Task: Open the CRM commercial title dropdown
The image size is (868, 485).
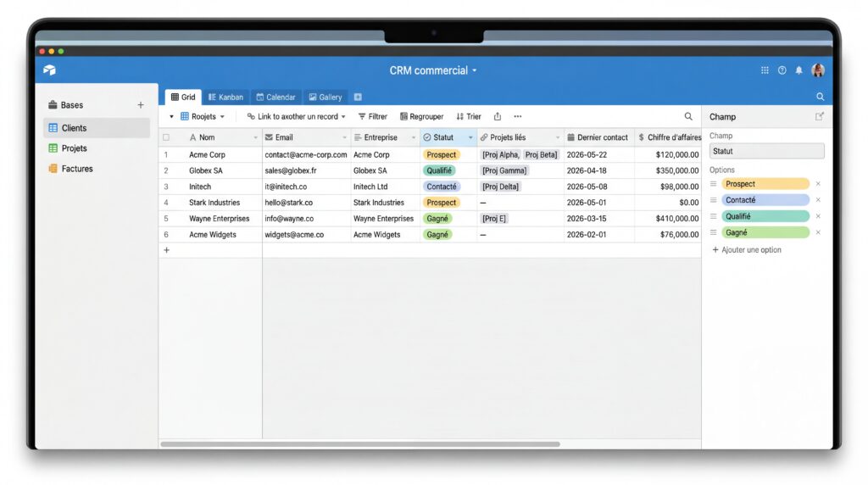Action: pyautogui.click(x=475, y=71)
